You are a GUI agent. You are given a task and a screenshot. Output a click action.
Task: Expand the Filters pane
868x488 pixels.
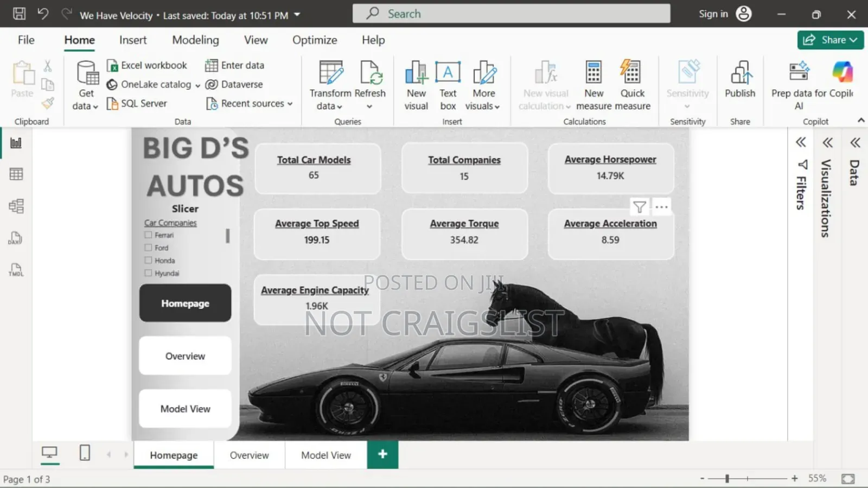[801, 143]
